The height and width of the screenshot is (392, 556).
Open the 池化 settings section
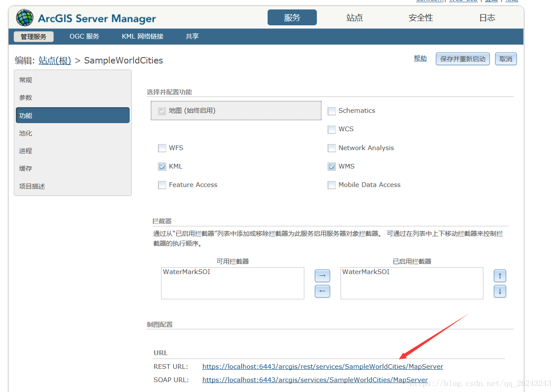tap(73, 133)
